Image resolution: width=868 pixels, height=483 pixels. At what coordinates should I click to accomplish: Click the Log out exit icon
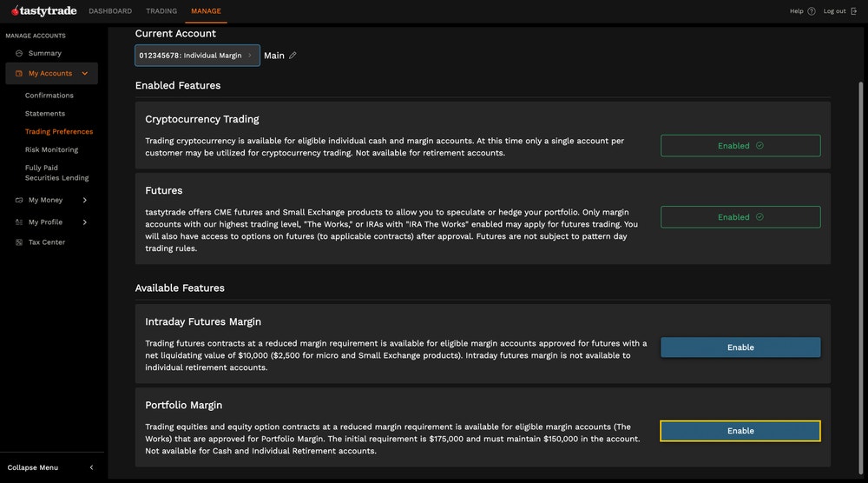853,11
